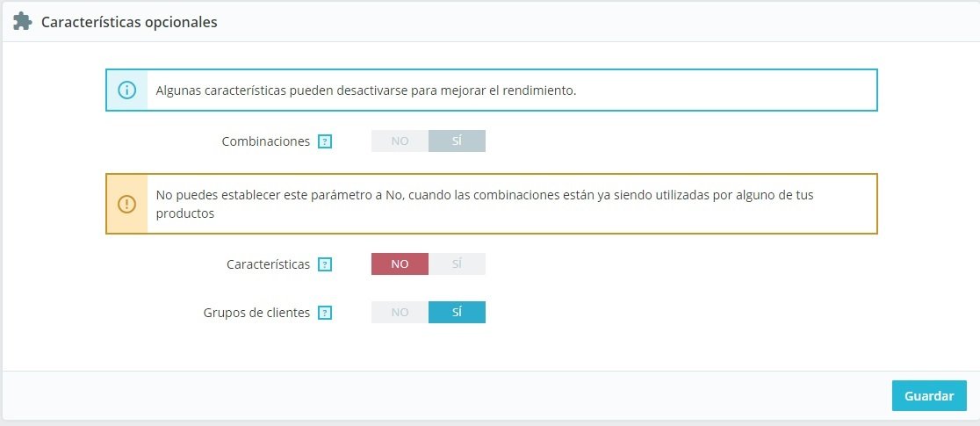
Task: Set Combinaciones to SÍ
Action: point(457,141)
